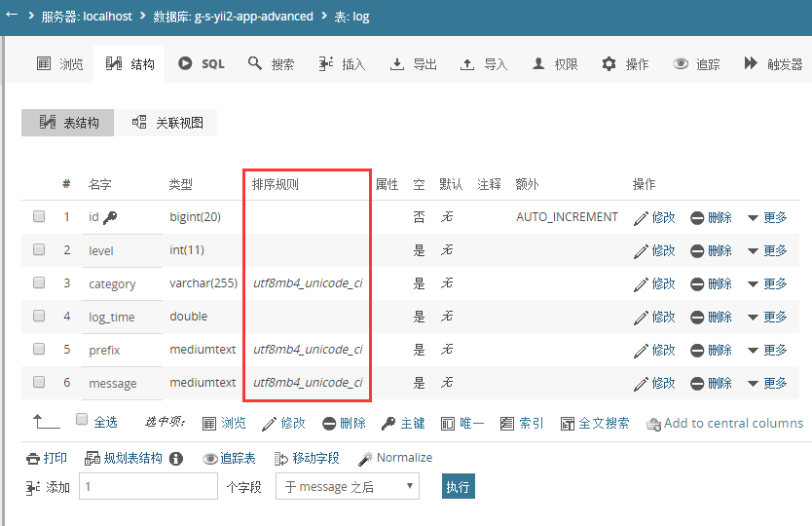Viewport: 812px width, 526px height.
Task: Toggle the select all checkbox
Action: [x=82, y=421]
